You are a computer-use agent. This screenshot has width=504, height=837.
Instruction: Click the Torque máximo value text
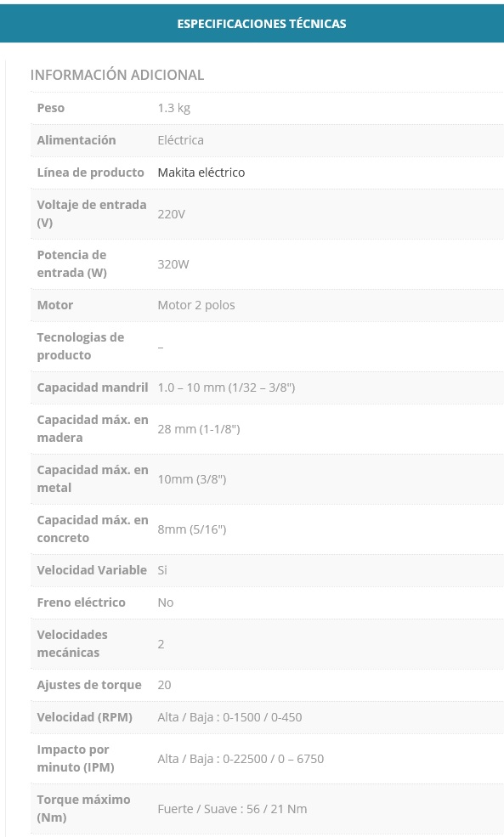tap(232, 809)
